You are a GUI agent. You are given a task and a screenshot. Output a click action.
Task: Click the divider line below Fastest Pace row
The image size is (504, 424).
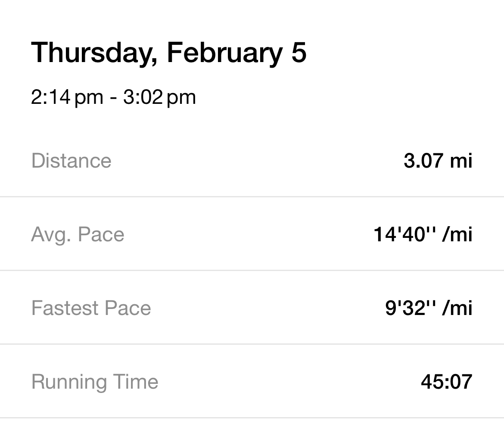tap(252, 344)
